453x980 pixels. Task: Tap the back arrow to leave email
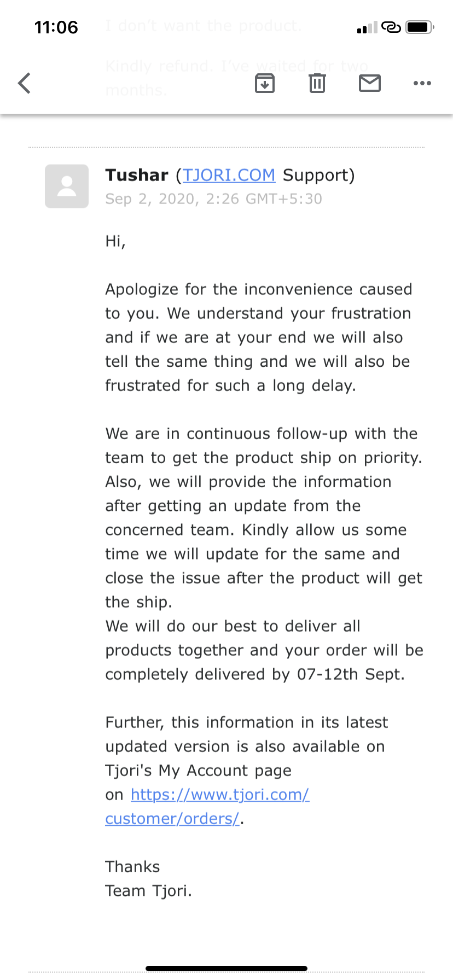(25, 83)
